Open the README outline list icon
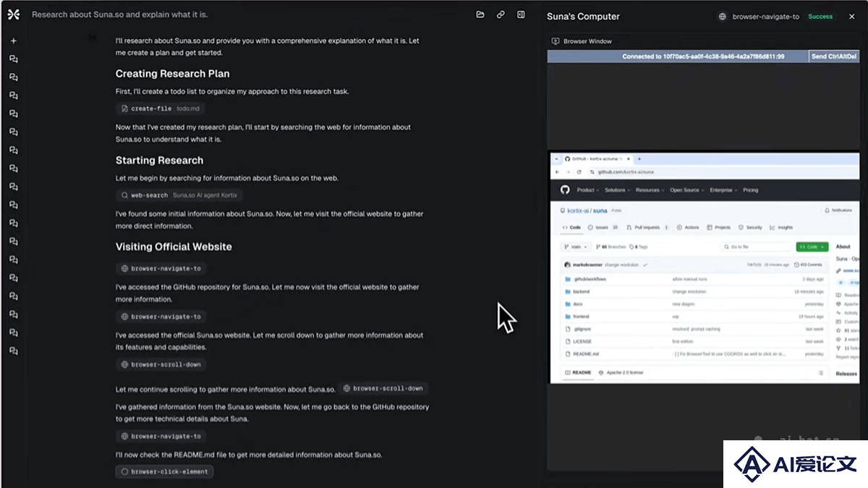868x488 pixels. click(x=820, y=373)
